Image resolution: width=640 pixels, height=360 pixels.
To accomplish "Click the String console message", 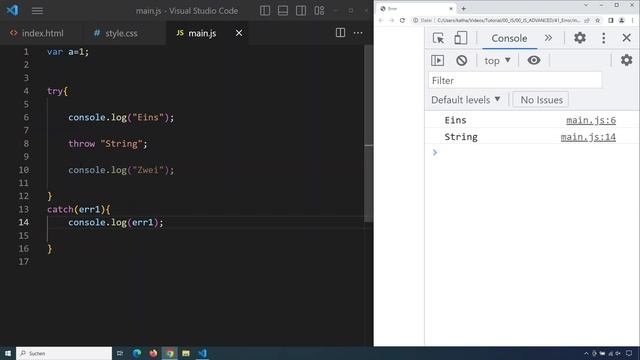I will (x=461, y=137).
